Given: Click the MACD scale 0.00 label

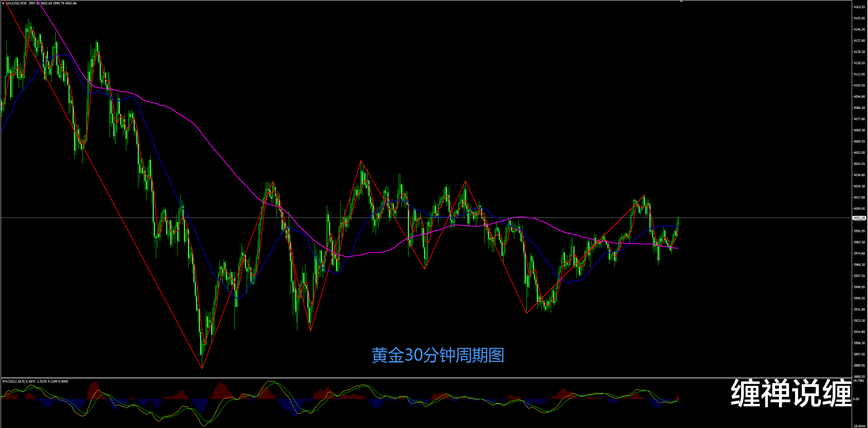Looking at the screenshot, I should pos(856,399).
